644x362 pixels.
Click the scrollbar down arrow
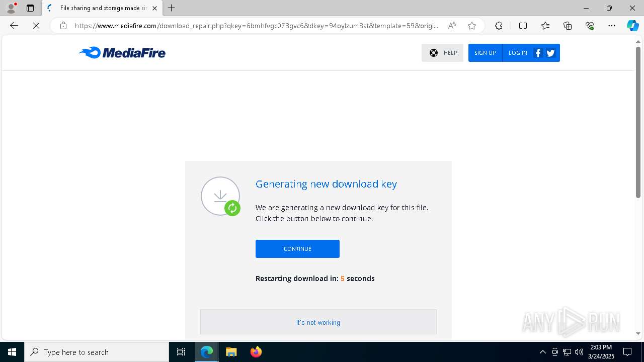638,333
